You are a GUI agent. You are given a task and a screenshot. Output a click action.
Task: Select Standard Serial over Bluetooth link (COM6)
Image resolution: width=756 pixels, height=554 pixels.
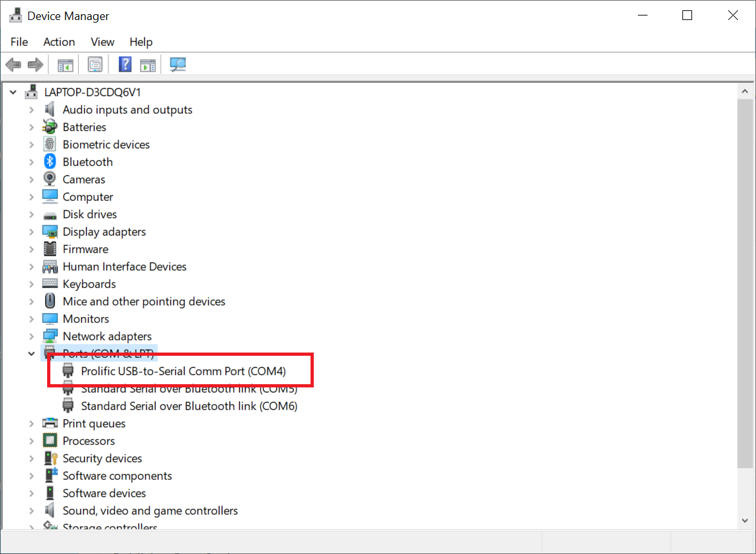(189, 406)
